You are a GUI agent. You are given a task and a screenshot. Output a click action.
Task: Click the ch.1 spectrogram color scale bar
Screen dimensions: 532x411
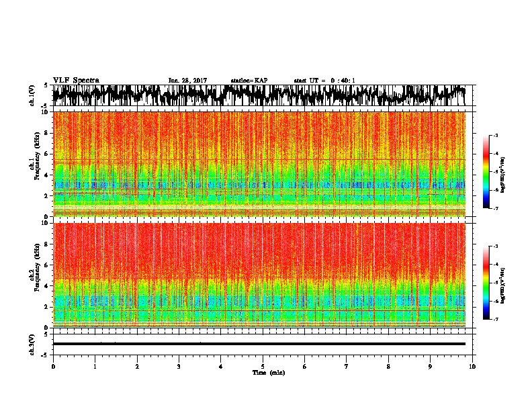(x=486, y=172)
